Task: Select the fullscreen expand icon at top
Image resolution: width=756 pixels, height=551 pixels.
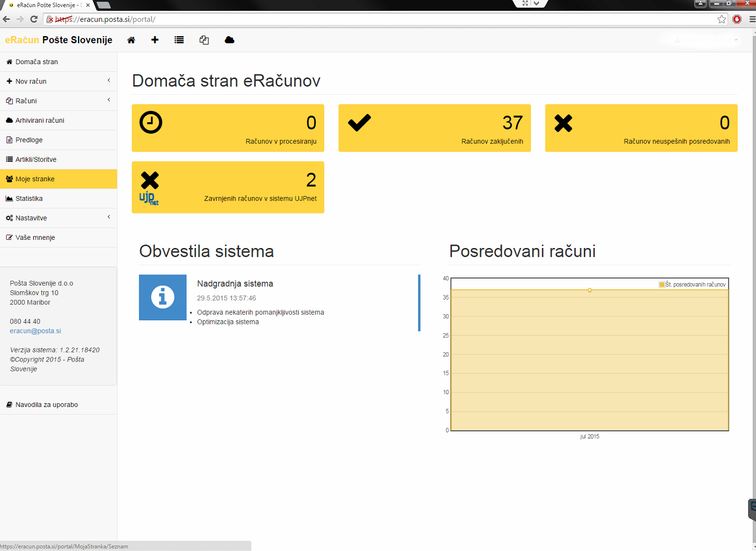Action: [525, 3]
